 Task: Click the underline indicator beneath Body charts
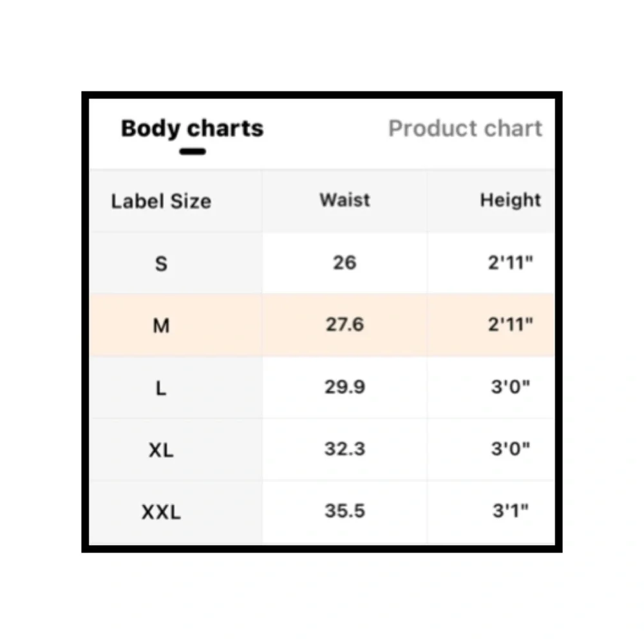tap(192, 151)
